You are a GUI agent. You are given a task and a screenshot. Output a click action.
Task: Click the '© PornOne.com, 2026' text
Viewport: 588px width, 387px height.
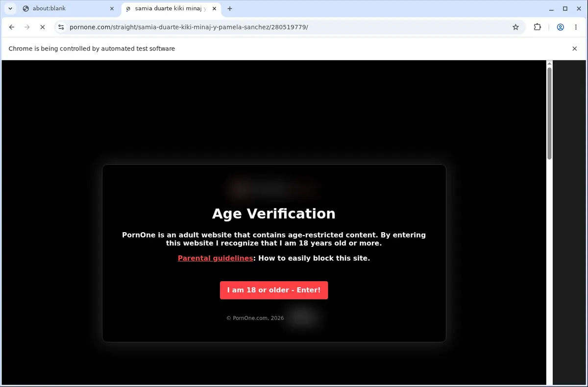pyautogui.click(x=255, y=318)
